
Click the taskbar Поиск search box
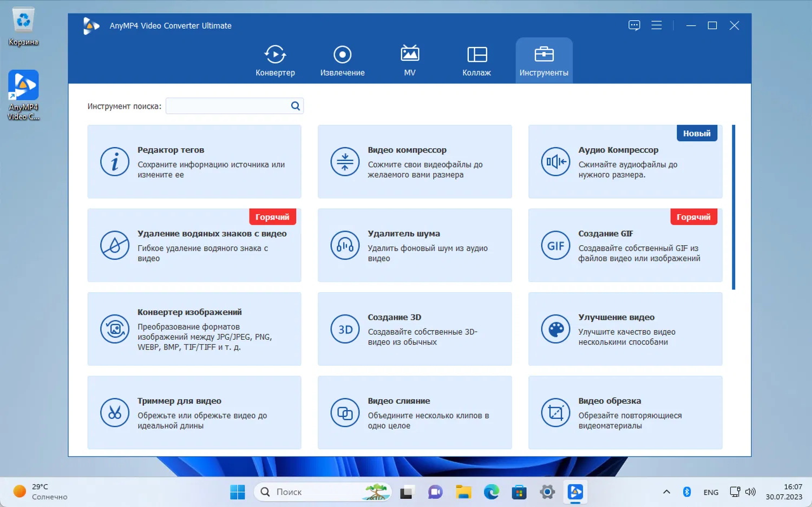(323, 492)
